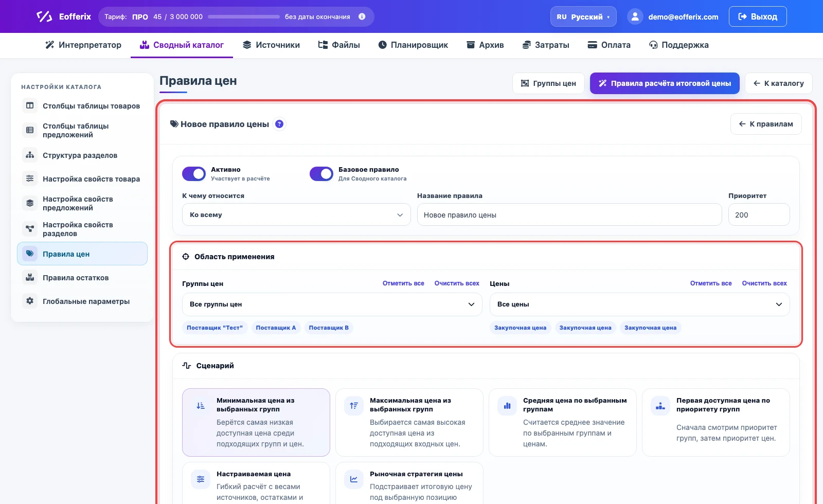Switch to the Файлы tab

pyautogui.click(x=339, y=45)
